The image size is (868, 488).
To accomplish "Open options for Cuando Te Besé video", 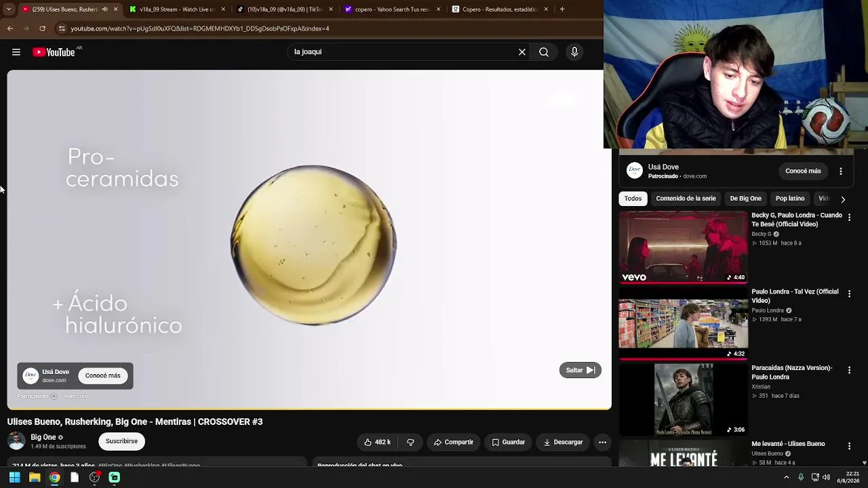I will pos(849,218).
